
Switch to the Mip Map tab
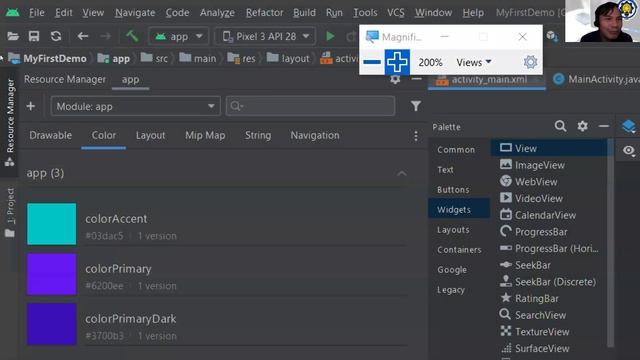coord(205,136)
